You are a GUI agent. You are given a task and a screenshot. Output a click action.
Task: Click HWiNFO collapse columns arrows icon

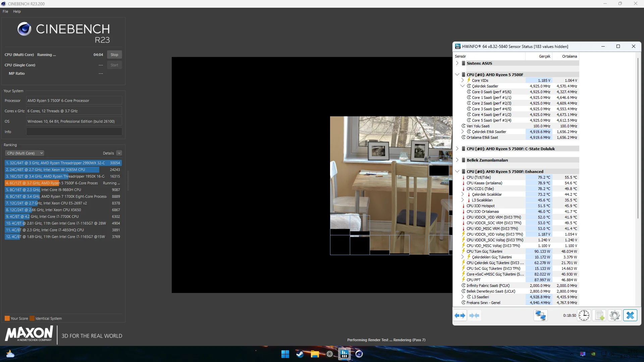point(474,315)
